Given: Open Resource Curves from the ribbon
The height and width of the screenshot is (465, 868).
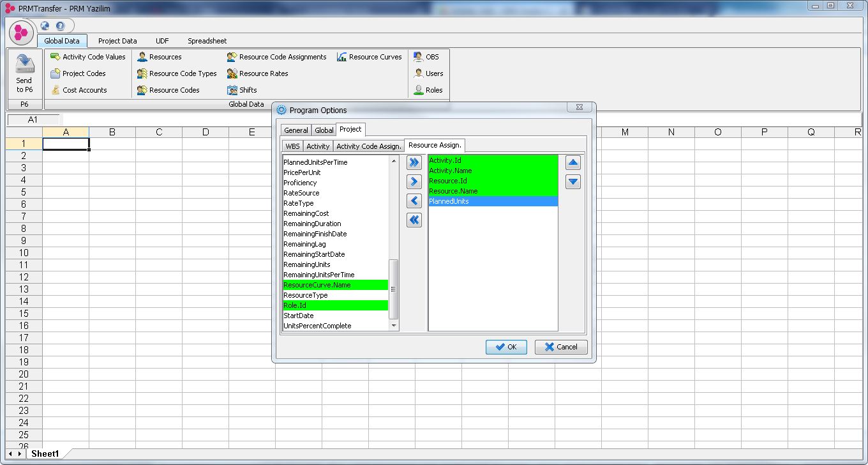Looking at the screenshot, I should (370, 57).
